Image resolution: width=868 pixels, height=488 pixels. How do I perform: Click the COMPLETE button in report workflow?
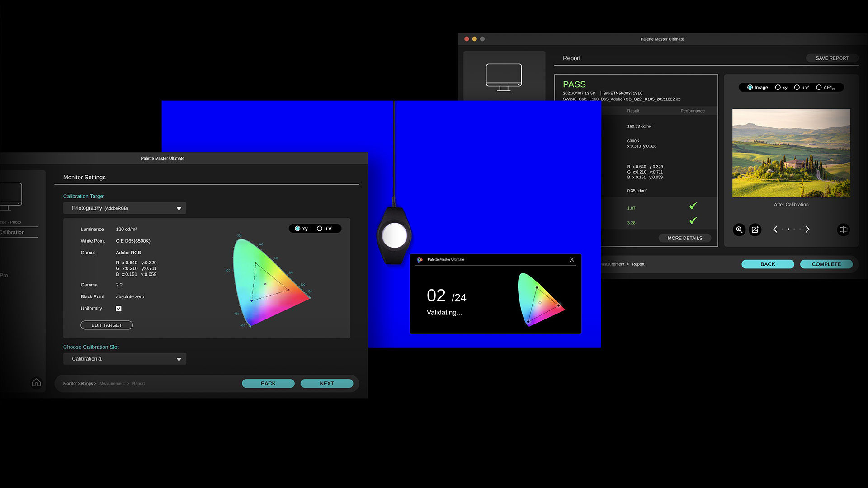pyautogui.click(x=826, y=263)
